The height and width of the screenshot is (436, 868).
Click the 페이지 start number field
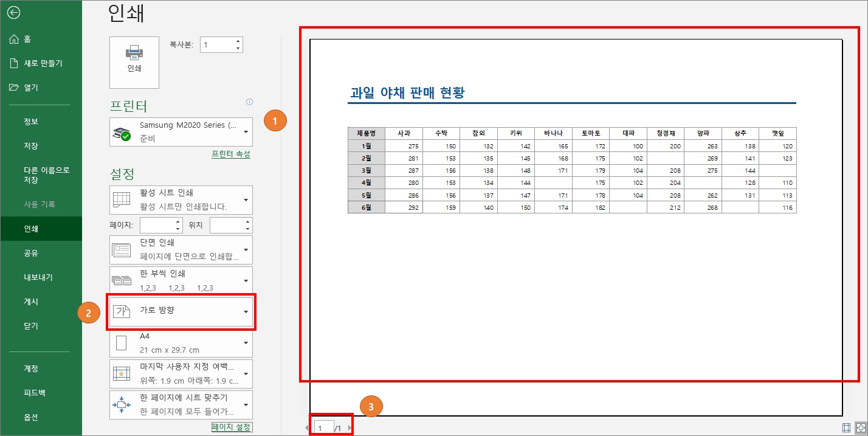[x=157, y=225]
